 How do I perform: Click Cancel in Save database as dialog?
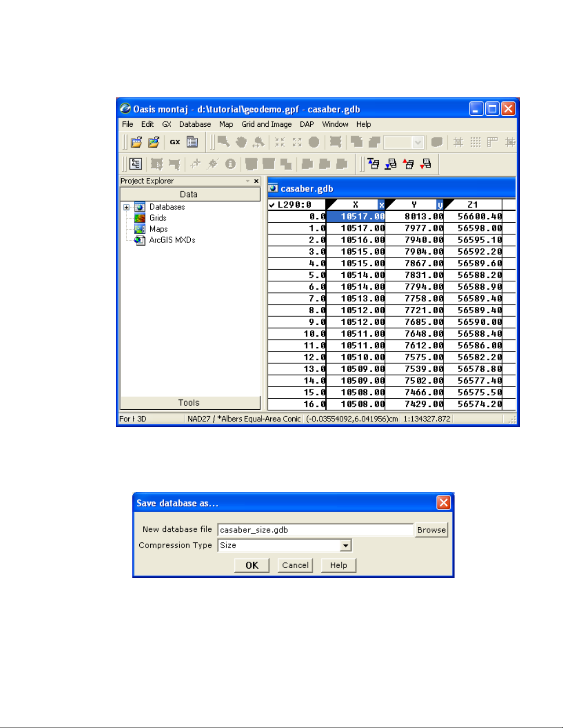pyautogui.click(x=295, y=565)
